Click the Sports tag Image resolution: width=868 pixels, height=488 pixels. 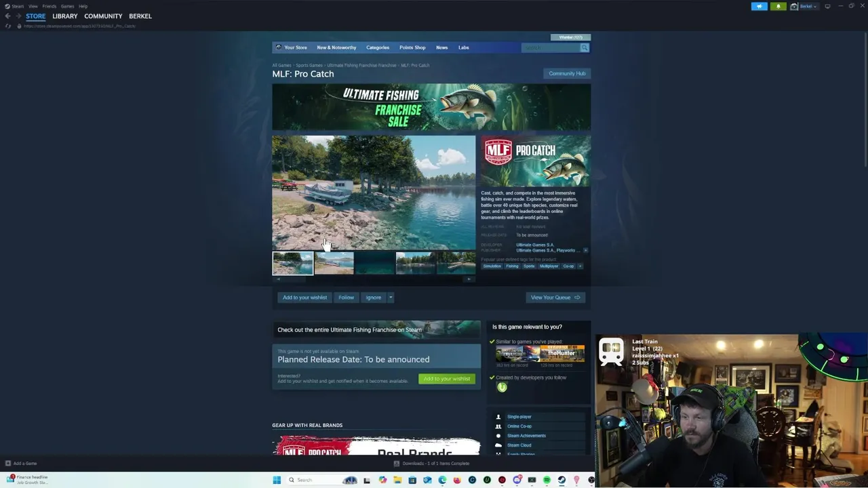pos(529,266)
